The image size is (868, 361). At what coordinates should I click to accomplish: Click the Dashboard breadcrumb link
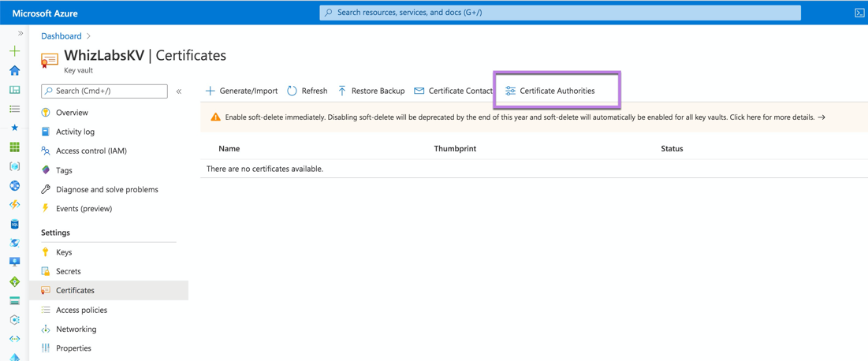(61, 36)
